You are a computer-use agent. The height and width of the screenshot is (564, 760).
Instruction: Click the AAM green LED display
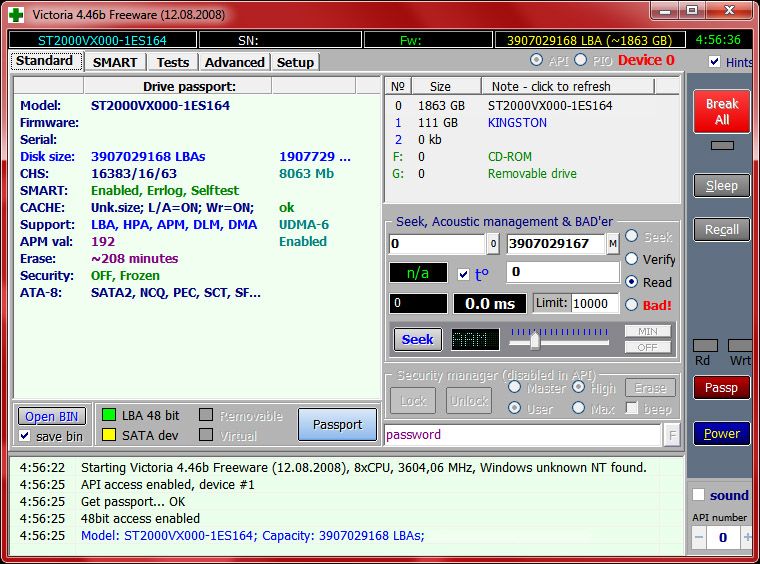(x=475, y=339)
